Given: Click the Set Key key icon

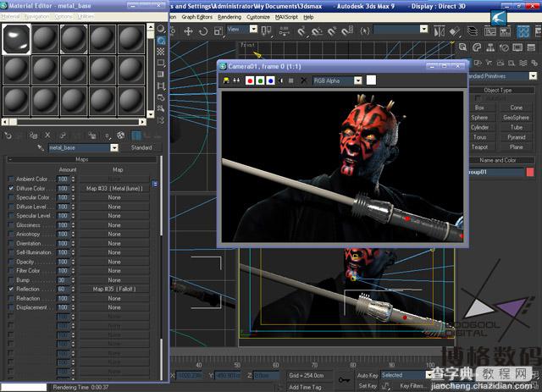Looking at the screenshot, I should [x=344, y=380].
